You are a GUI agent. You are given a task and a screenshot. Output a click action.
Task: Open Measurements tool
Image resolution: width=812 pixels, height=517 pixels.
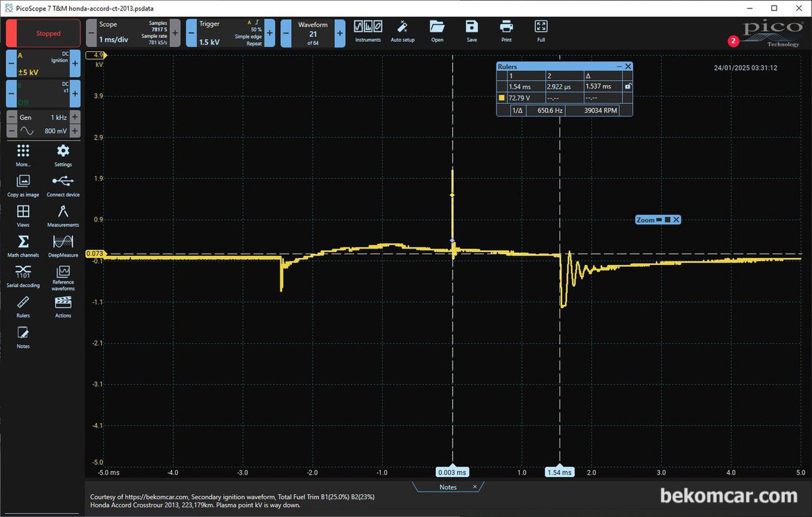click(63, 216)
